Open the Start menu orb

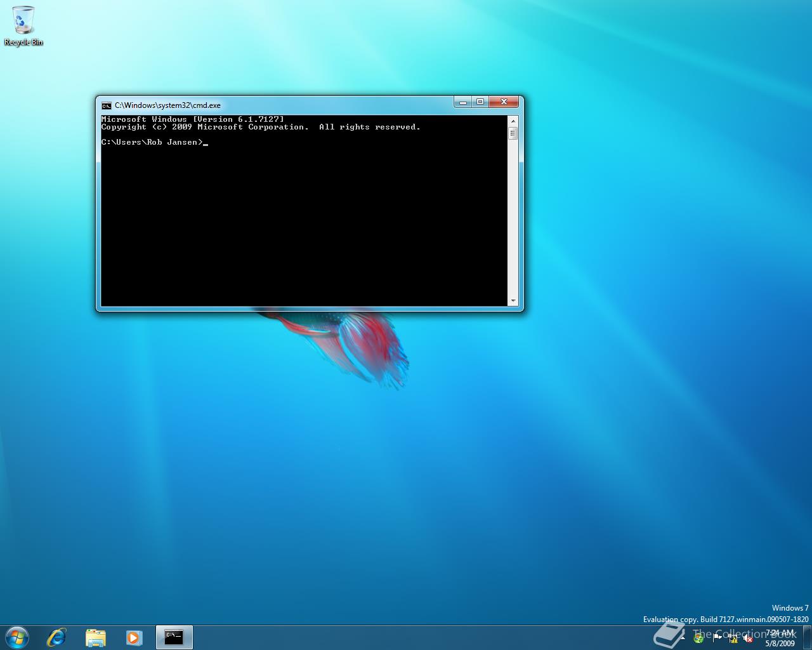tap(17, 637)
